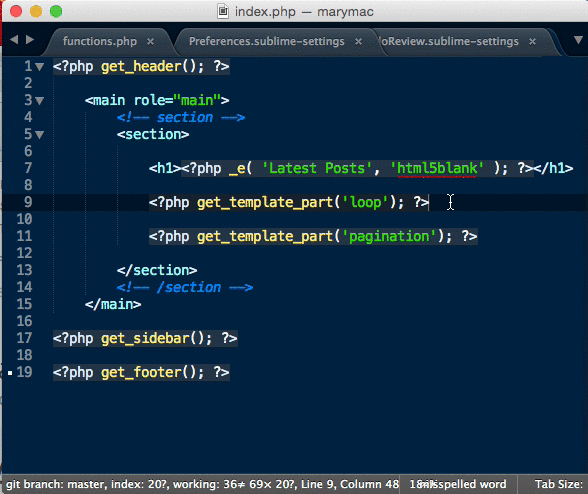Click the closing </section> tag
Image resolution: width=588 pixels, height=494 pixels.
[157, 270]
